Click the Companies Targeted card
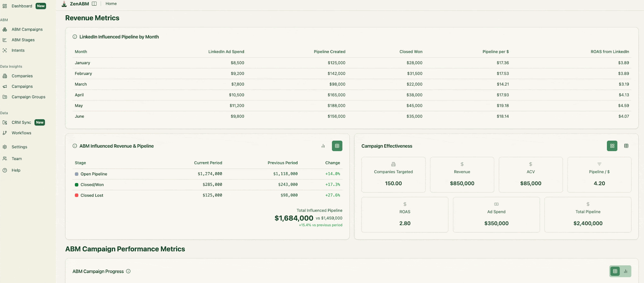This screenshot has height=283, width=644. pos(393,175)
